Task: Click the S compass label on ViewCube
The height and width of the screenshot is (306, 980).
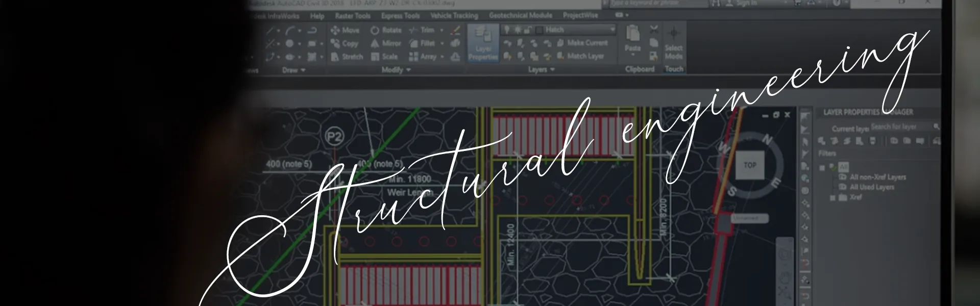Action: 731,191
